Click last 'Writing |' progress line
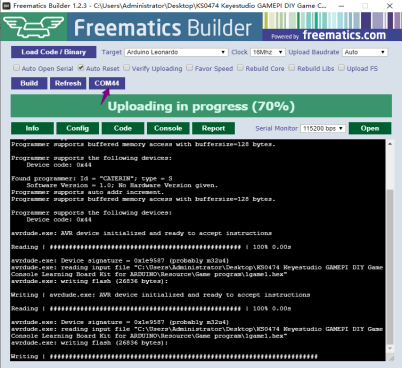This screenshot has height=369, width=402. 164,356
